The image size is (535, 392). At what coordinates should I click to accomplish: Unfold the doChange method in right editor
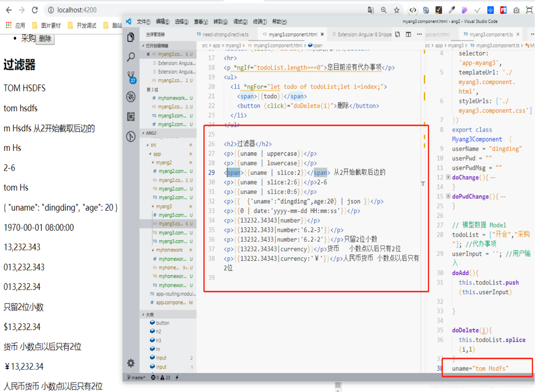448,177
